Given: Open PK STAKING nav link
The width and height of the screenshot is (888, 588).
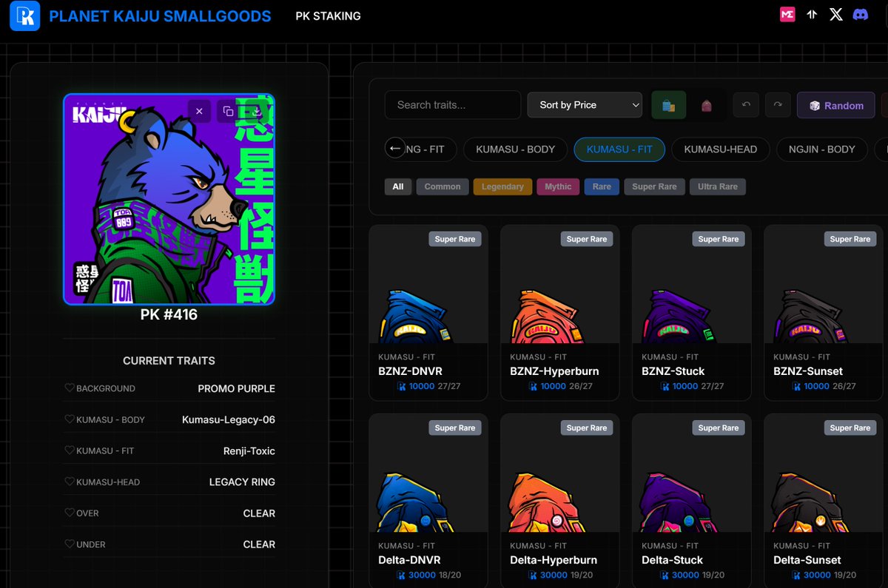Looking at the screenshot, I should (x=328, y=16).
